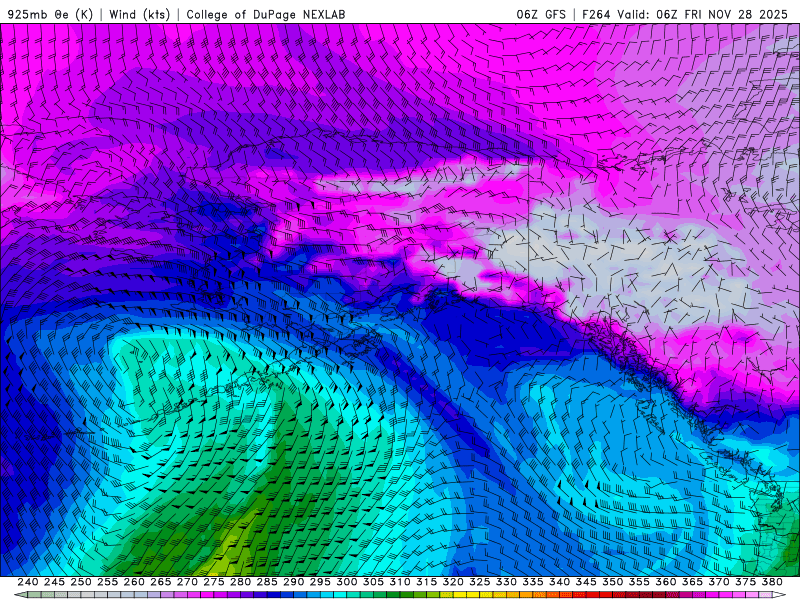Click the 300 value on the color scale
The image size is (800, 600).
[347, 582]
